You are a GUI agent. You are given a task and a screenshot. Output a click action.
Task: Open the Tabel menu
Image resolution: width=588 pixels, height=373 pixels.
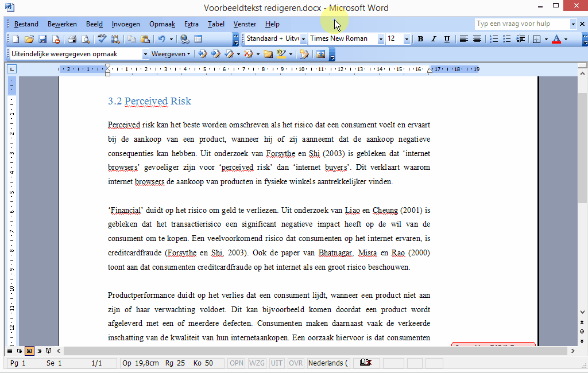[x=216, y=24]
